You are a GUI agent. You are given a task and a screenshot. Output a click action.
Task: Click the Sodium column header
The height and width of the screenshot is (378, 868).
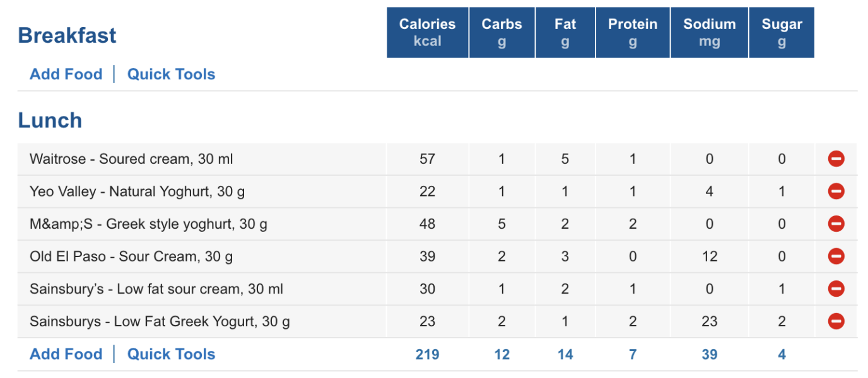[709, 31]
